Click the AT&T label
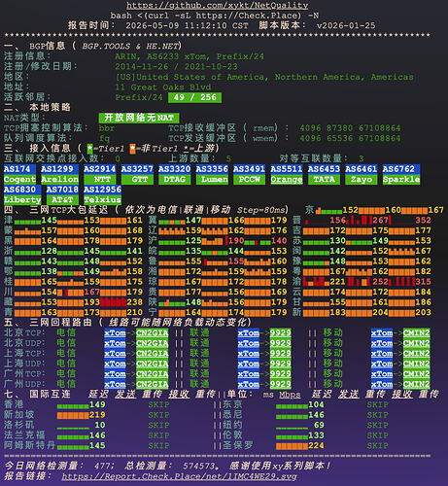448x486 pixels. (62, 199)
